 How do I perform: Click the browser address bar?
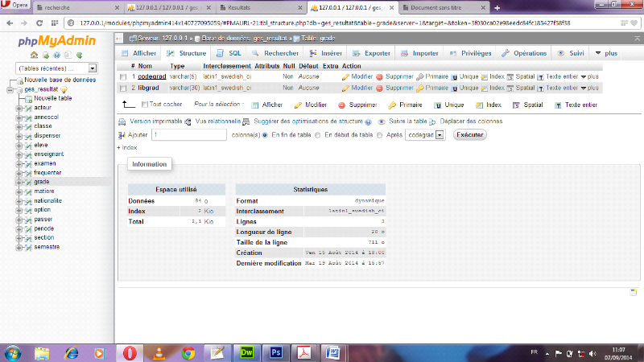[324, 23]
